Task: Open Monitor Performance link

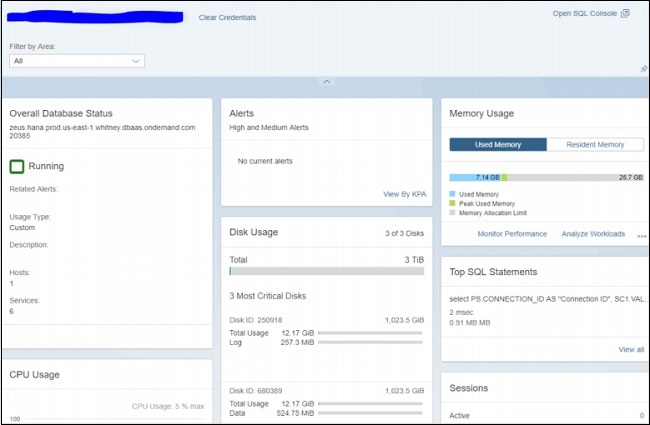Action: [512, 234]
